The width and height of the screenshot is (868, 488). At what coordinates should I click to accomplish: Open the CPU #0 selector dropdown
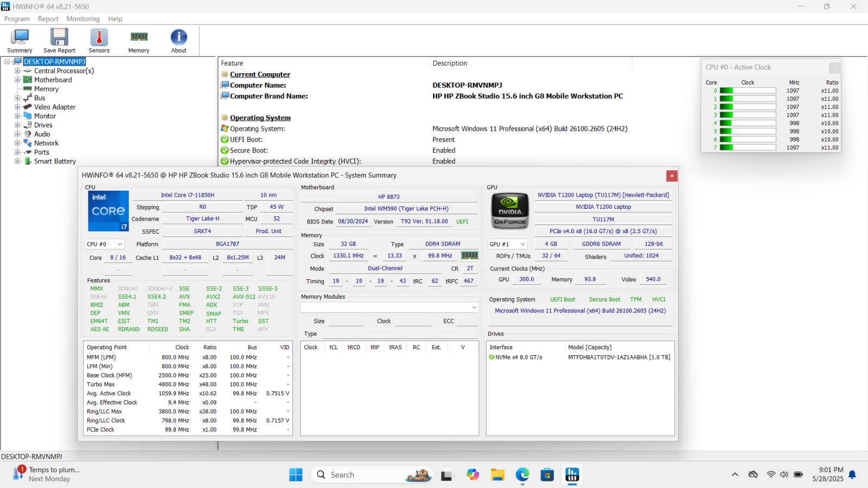105,244
